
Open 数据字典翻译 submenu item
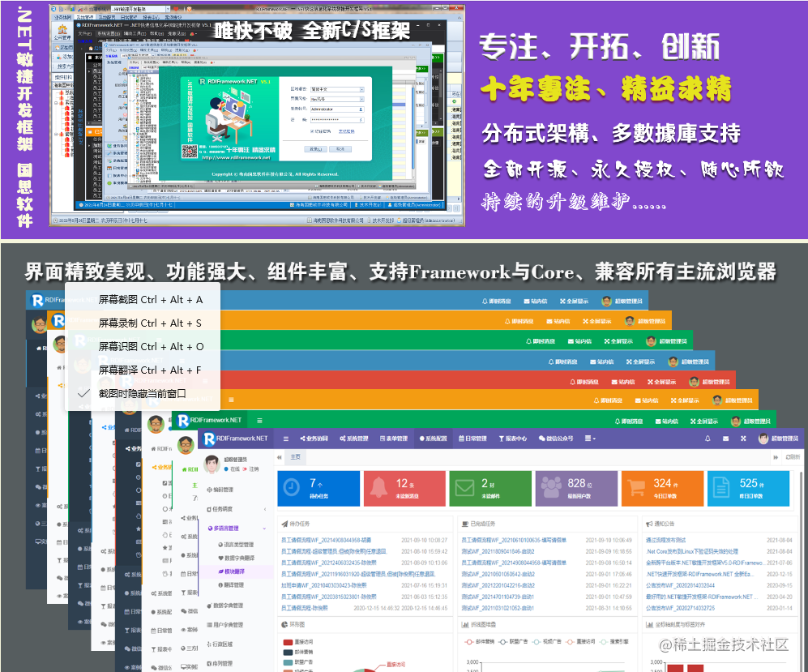(x=237, y=559)
